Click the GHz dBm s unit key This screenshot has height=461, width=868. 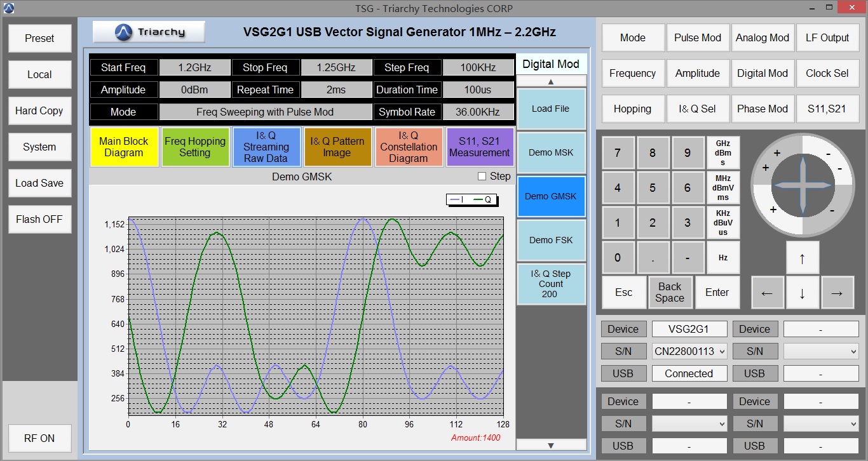pos(723,153)
